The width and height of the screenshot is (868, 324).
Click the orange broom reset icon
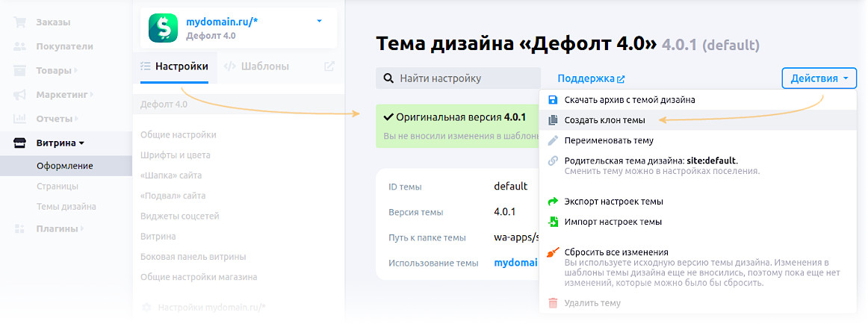pos(553,253)
